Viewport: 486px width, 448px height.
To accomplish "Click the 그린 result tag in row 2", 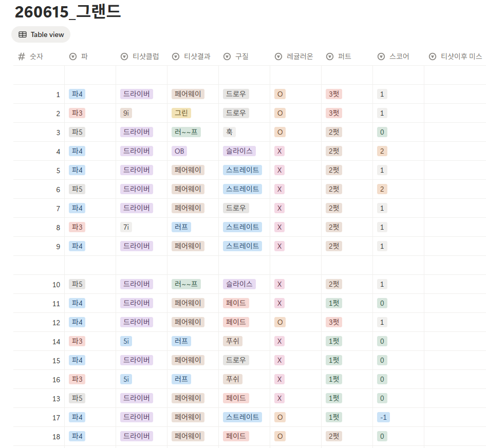I will [x=181, y=113].
